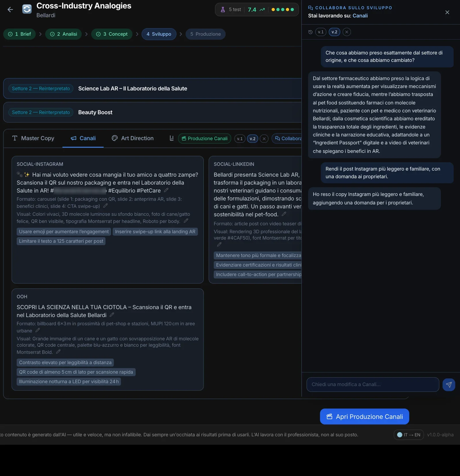The image size is (460, 476).
Task: Edit the Instagram Visual description
Action: (186, 221)
